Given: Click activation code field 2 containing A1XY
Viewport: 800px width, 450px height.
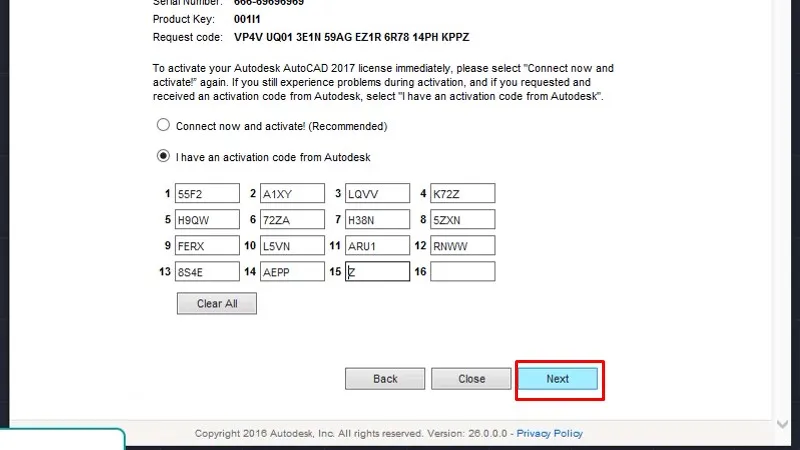Looking at the screenshot, I should coord(292,194).
